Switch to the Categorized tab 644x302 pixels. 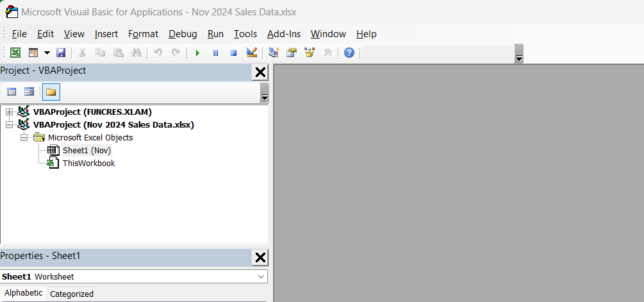tap(72, 294)
